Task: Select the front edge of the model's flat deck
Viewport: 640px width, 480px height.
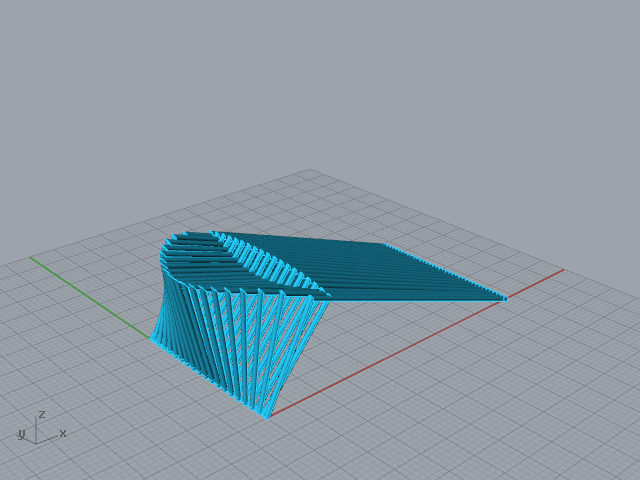Action: [x=420, y=297]
